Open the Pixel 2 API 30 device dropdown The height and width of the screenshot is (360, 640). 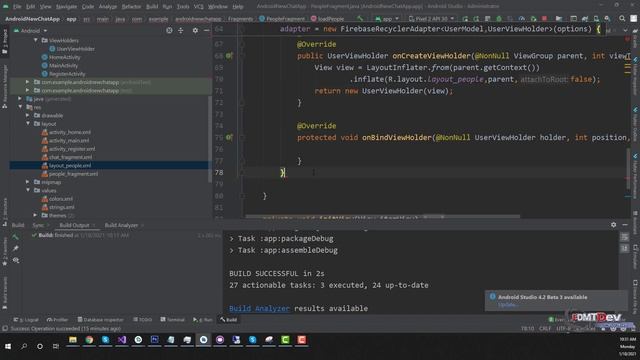pos(431,19)
